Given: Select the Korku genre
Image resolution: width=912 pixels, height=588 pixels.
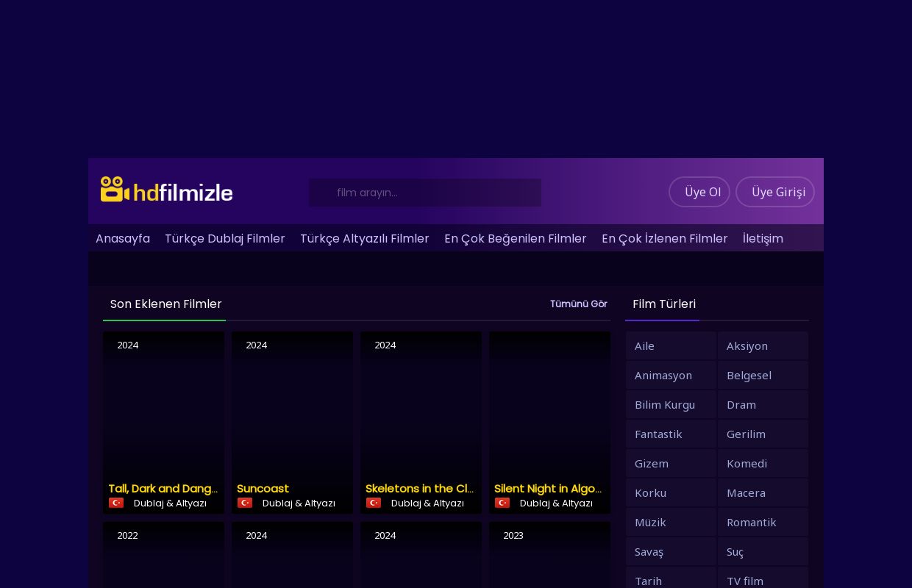Looking at the screenshot, I should pos(671,492).
